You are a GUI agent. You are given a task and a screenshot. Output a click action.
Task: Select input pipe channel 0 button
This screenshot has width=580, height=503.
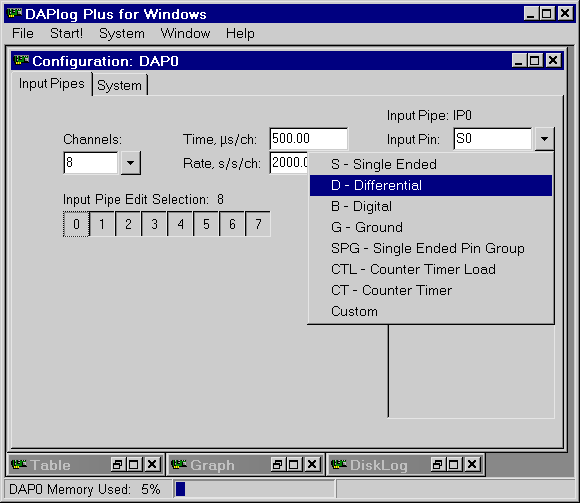(76, 224)
